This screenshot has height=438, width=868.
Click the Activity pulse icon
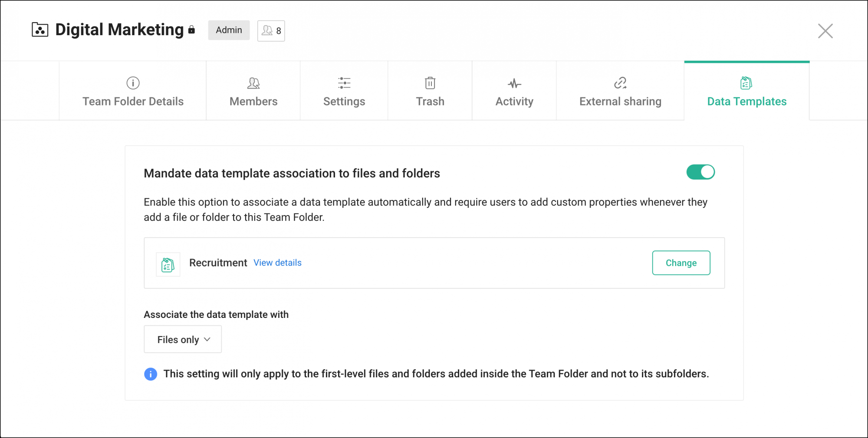(514, 83)
